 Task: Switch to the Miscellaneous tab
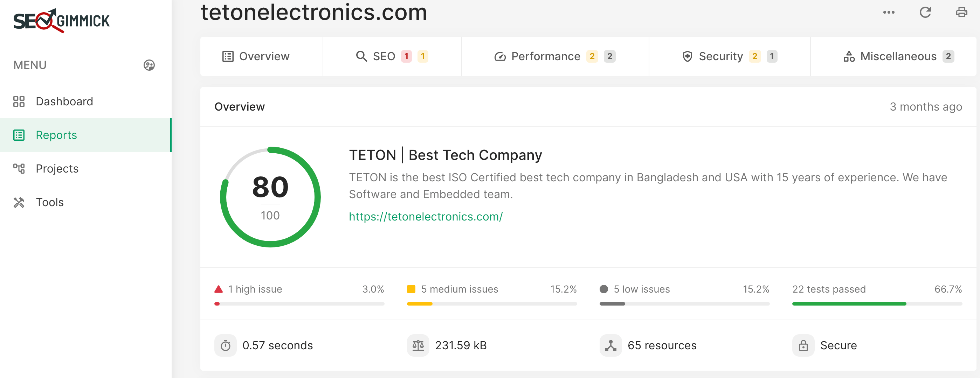pyautogui.click(x=898, y=56)
